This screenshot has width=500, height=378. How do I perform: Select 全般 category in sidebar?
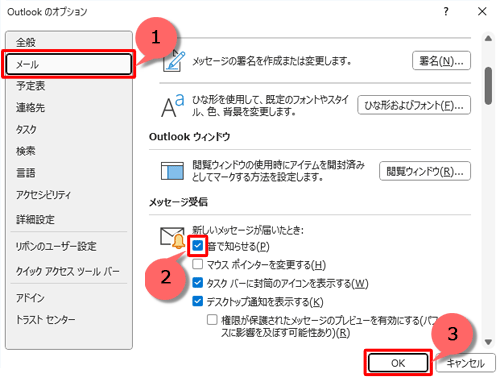[x=69, y=42]
